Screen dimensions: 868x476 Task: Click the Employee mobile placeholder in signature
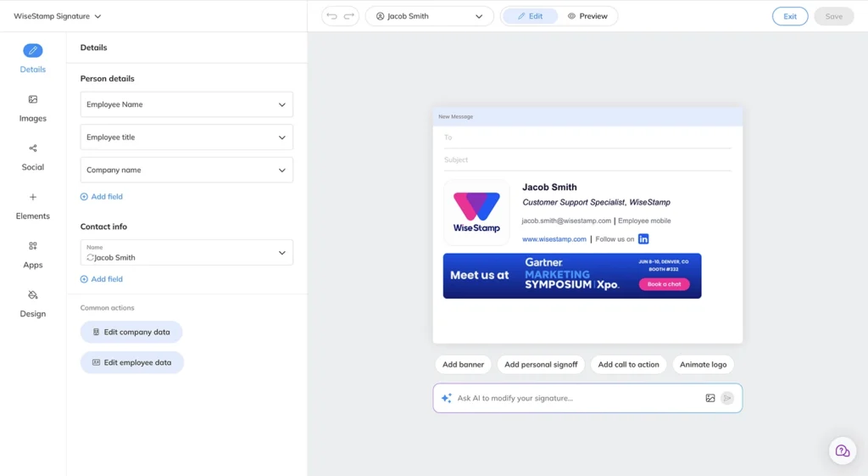(644, 221)
